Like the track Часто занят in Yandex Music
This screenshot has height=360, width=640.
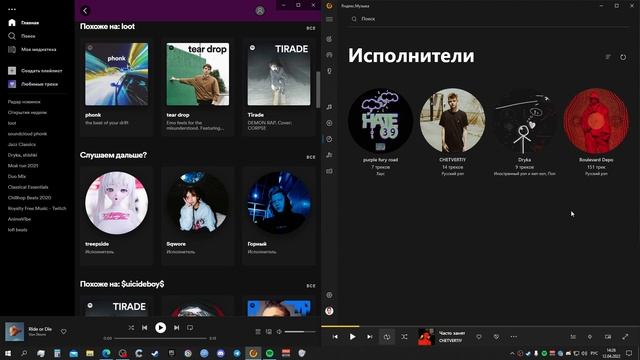[x=479, y=337]
